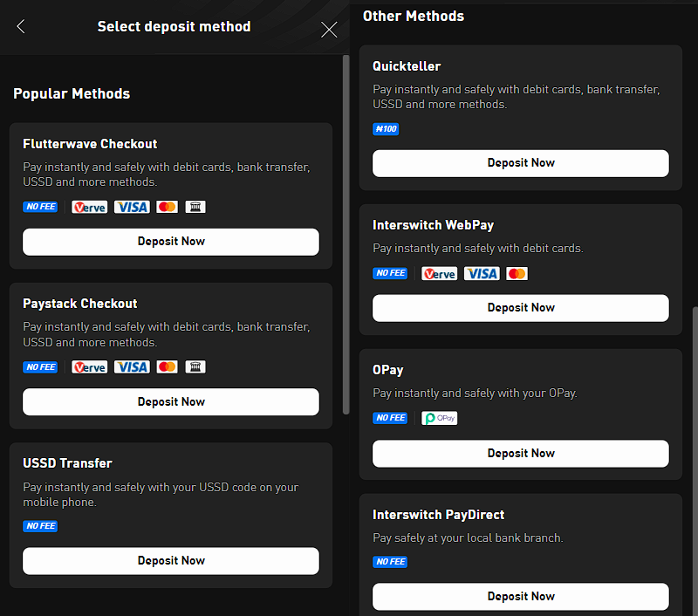The image size is (698, 616).
Task: Click the NO FEE badge on Interswitch PayDirect
Action: pos(390,562)
